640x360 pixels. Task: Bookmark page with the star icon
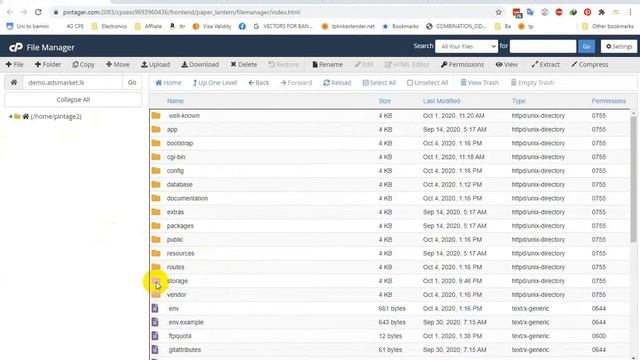click(498, 12)
